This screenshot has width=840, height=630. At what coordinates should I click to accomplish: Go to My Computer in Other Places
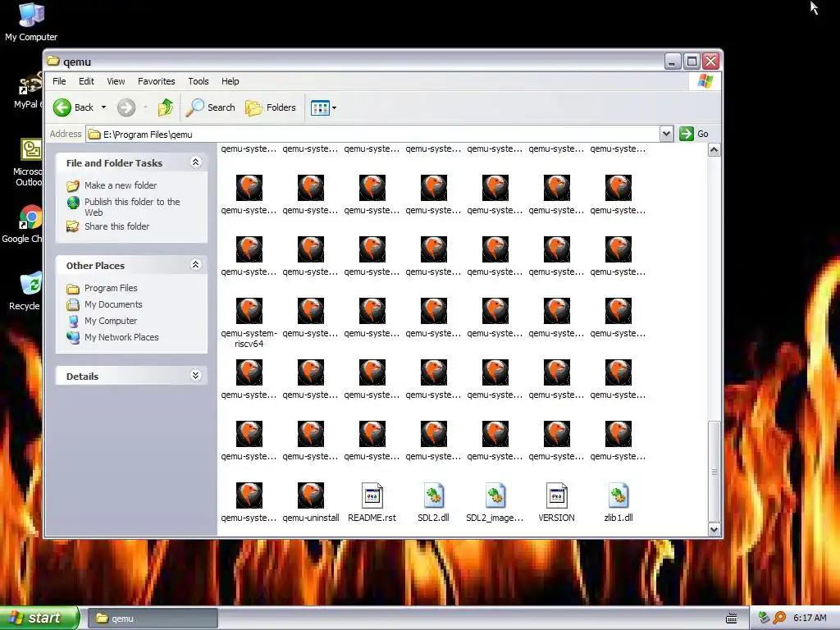coord(111,321)
